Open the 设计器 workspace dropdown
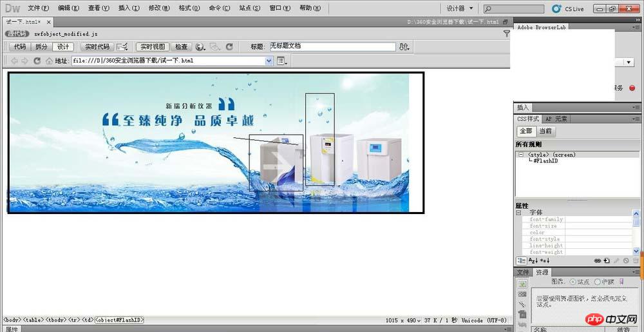Image resolution: width=644 pixels, height=332 pixels. tap(460, 8)
